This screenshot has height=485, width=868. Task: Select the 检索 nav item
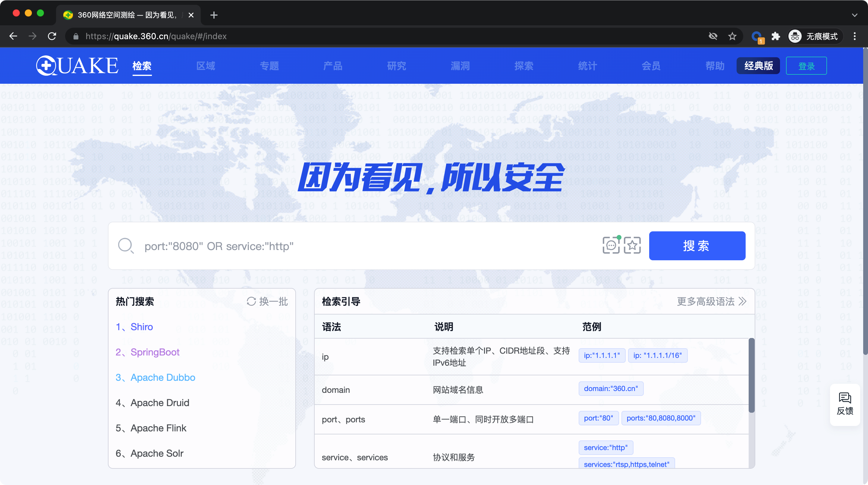pyautogui.click(x=142, y=66)
